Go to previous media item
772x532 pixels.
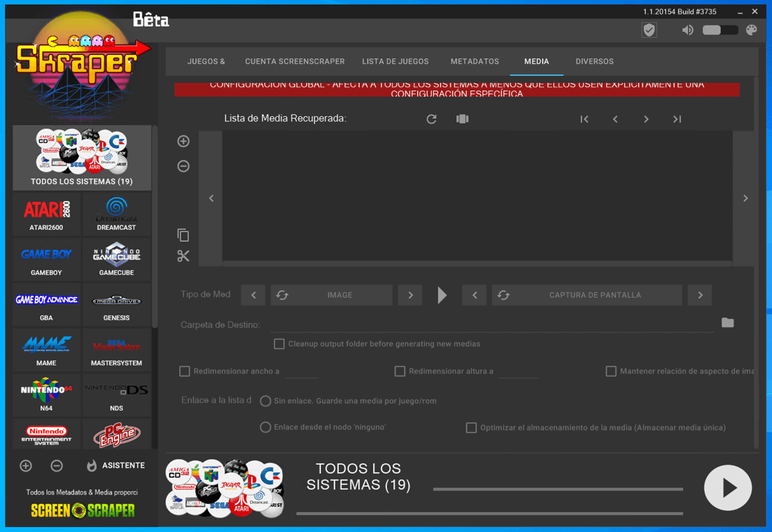click(615, 119)
